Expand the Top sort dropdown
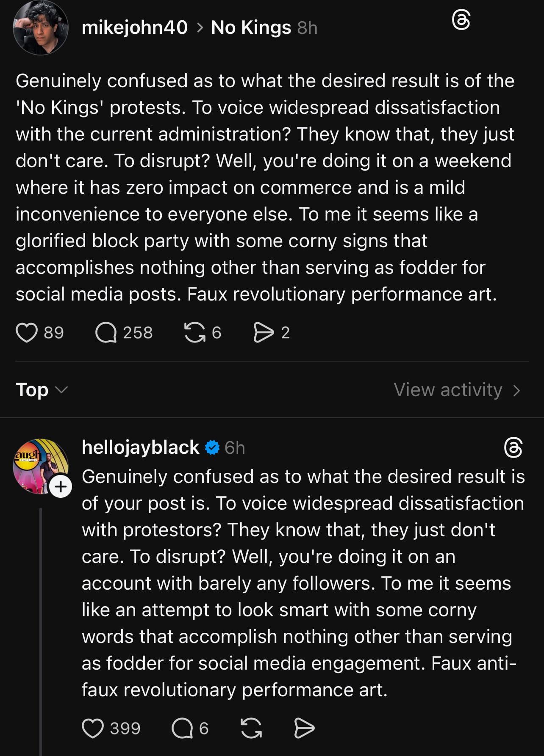This screenshot has width=544, height=756. point(42,390)
